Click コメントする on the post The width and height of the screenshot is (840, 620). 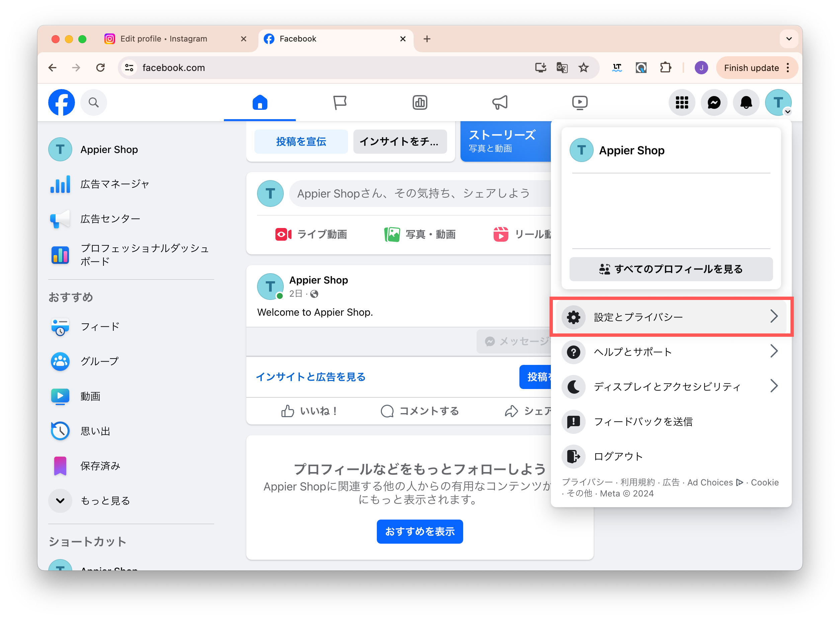[420, 411]
